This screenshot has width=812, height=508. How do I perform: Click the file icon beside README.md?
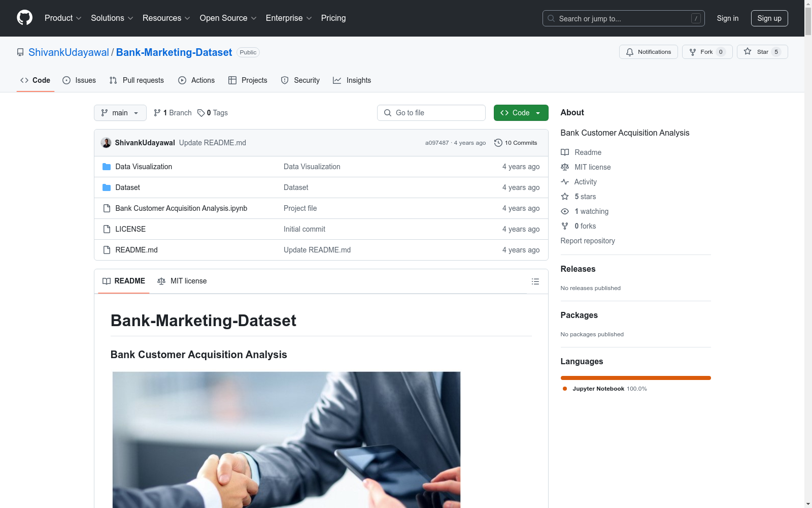click(x=107, y=250)
